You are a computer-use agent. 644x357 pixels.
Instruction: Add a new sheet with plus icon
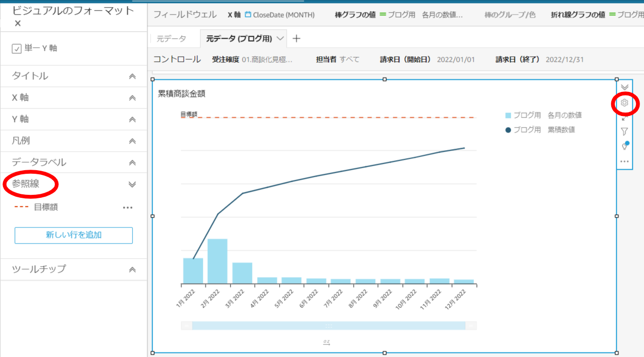tap(296, 38)
